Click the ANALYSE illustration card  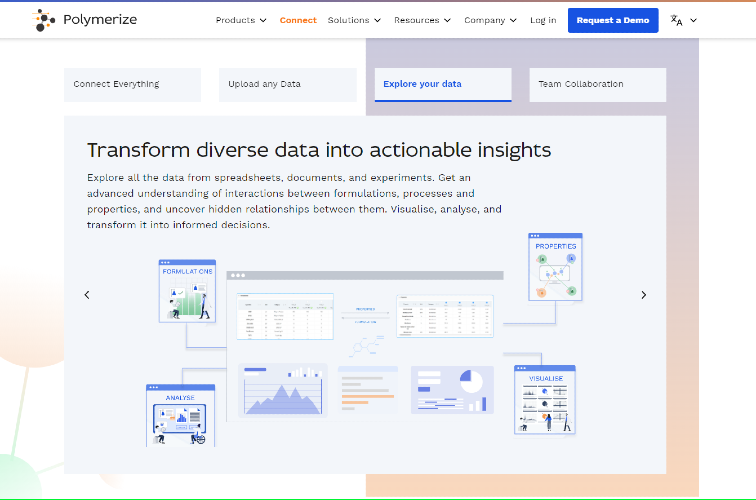[180, 415]
